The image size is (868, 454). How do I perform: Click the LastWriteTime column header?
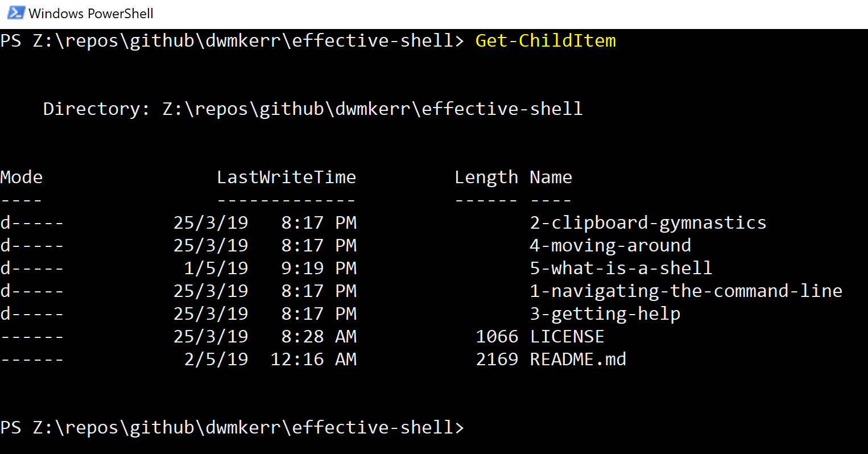(x=287, y=178)
